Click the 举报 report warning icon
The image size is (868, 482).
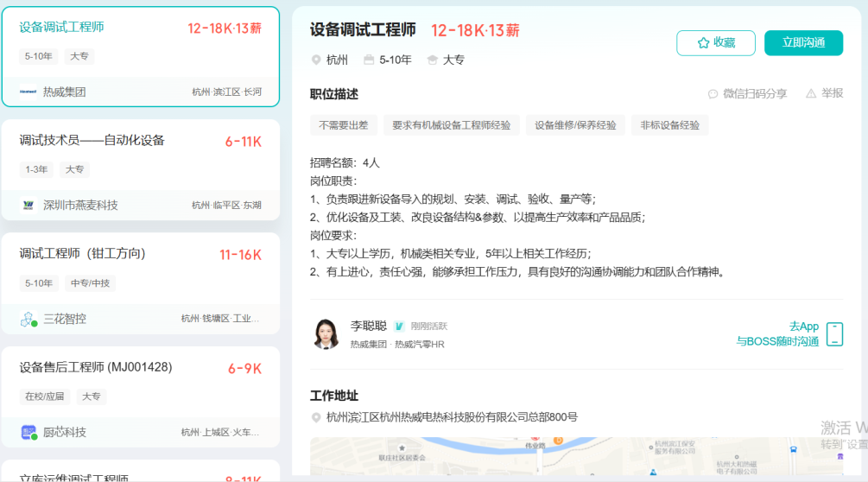pos(811,93)
